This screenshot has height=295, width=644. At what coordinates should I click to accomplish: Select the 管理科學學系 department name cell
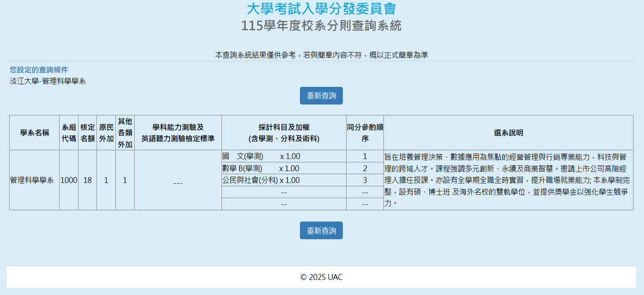pos(32,180)
